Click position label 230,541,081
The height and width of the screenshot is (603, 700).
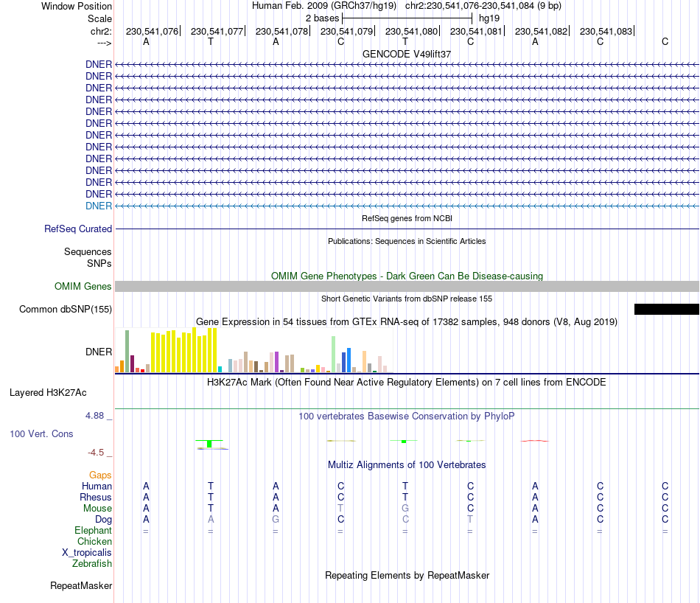coord(476,31)
